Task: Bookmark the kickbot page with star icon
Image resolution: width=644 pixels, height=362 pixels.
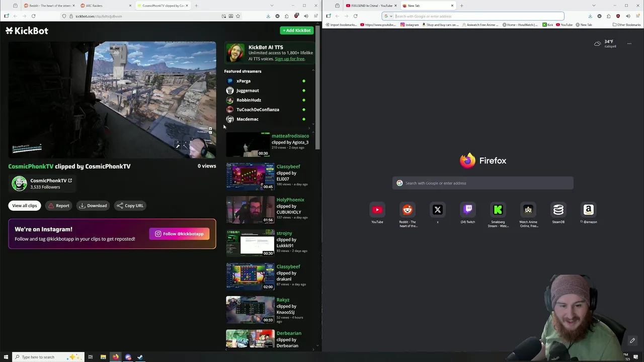Action: (238, 16)
